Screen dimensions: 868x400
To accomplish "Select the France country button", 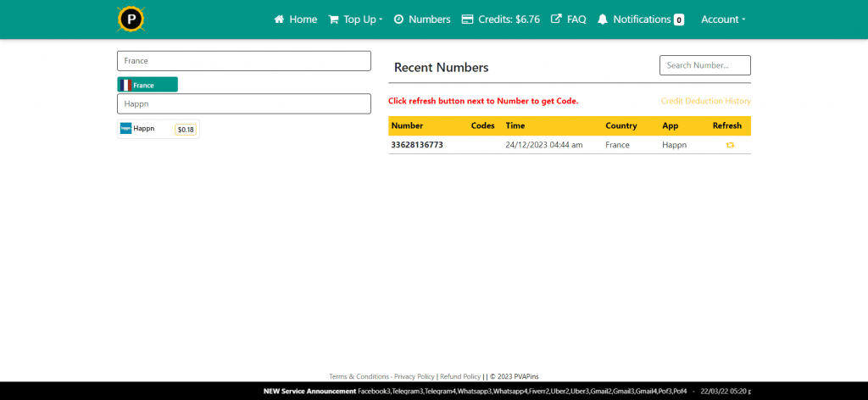I will 147,85.
